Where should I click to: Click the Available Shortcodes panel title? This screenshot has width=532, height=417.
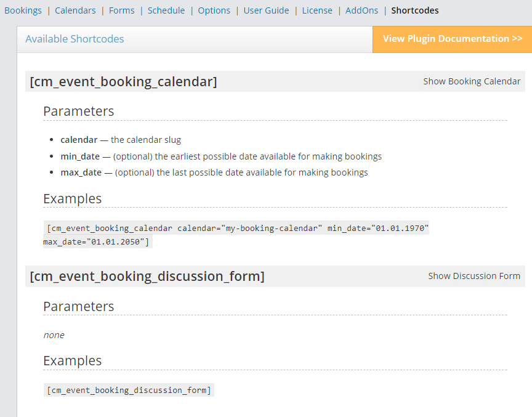(75, 39)
